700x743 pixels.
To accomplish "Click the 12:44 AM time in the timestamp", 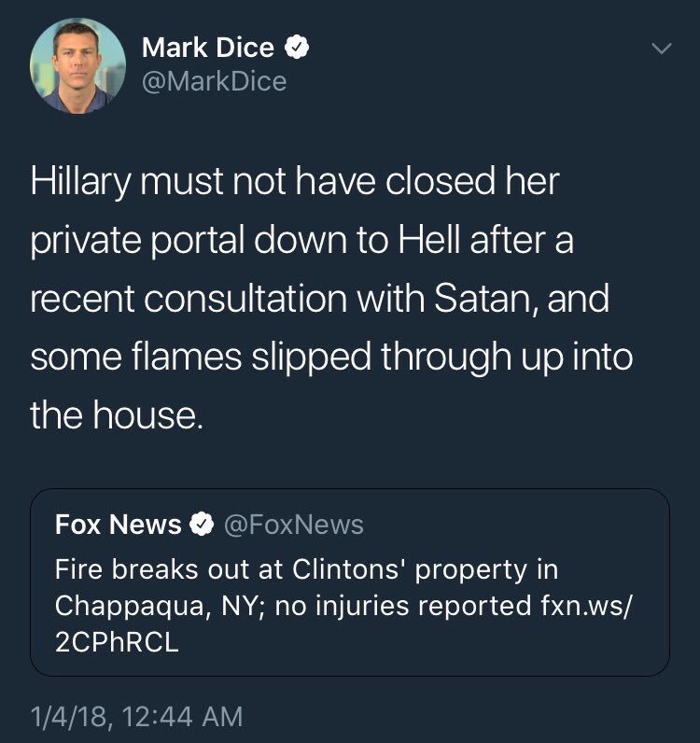I will pyautogui.click(x=182, y=716).
